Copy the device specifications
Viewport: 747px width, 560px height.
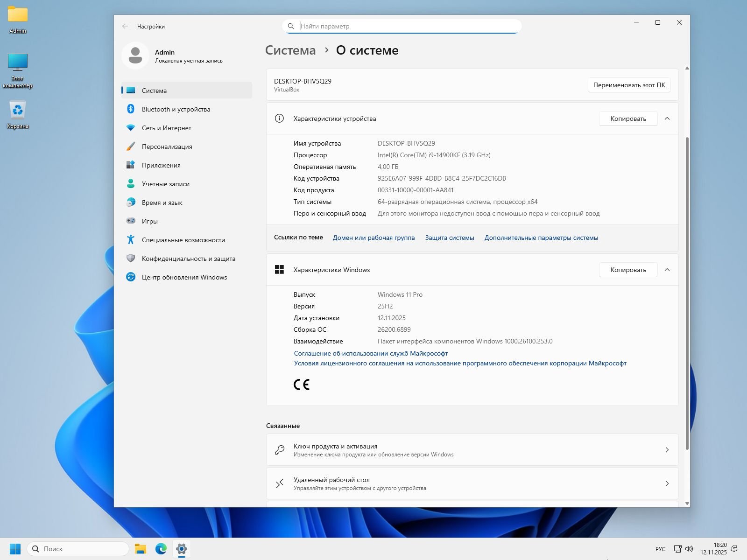pos(628,119)
